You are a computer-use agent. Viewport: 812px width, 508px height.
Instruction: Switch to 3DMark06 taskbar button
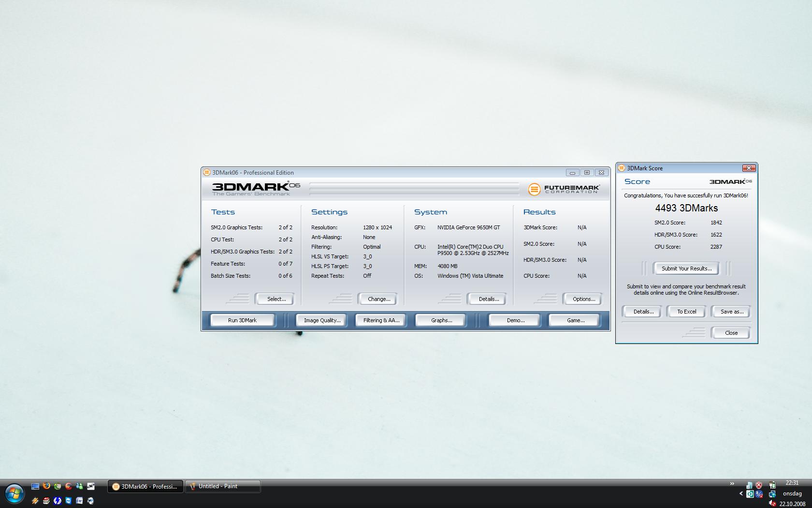tap(145, 486)
